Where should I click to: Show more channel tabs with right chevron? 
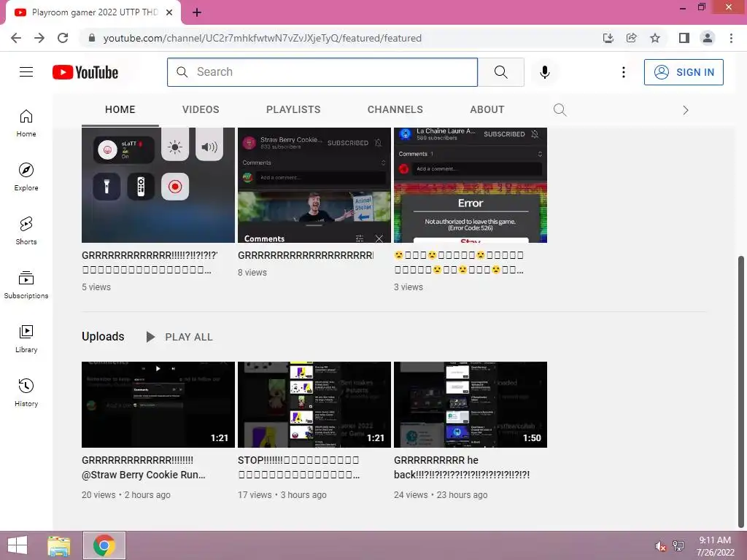[x=686, y=110]
